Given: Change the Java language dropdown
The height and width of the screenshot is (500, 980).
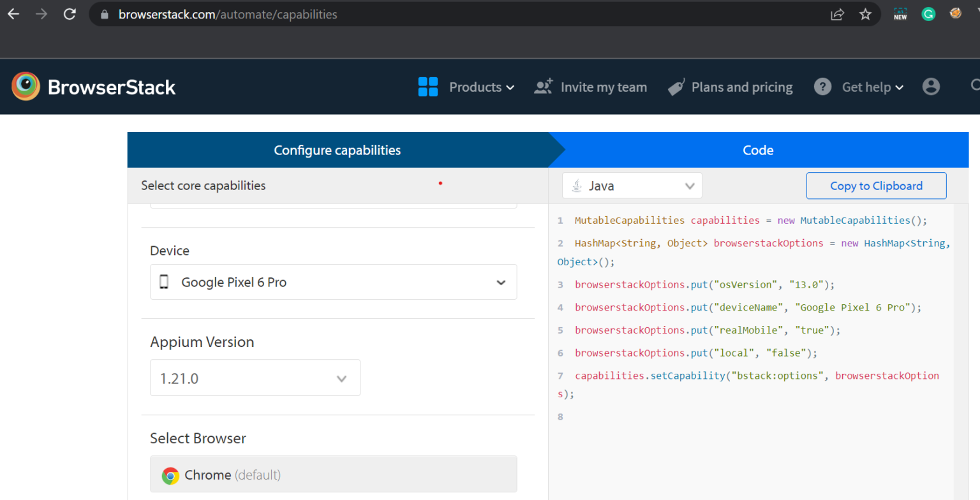Looking at the screenshot, I should [x=632, y=186].
